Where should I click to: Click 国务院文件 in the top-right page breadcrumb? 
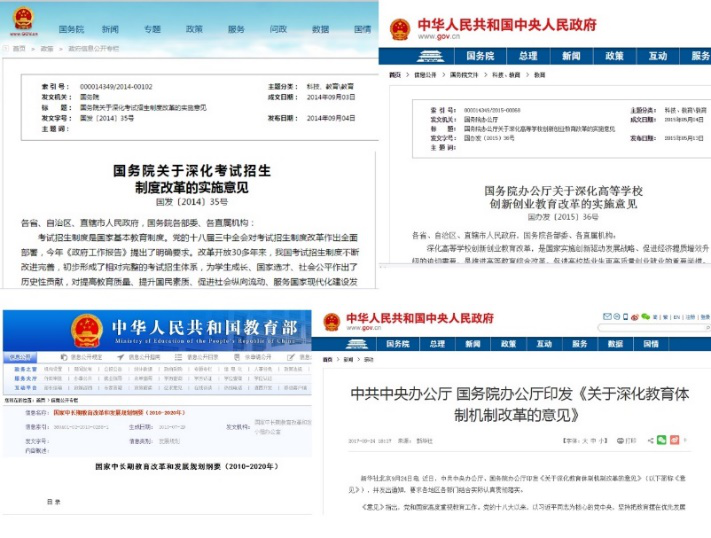tap(464, 75)
